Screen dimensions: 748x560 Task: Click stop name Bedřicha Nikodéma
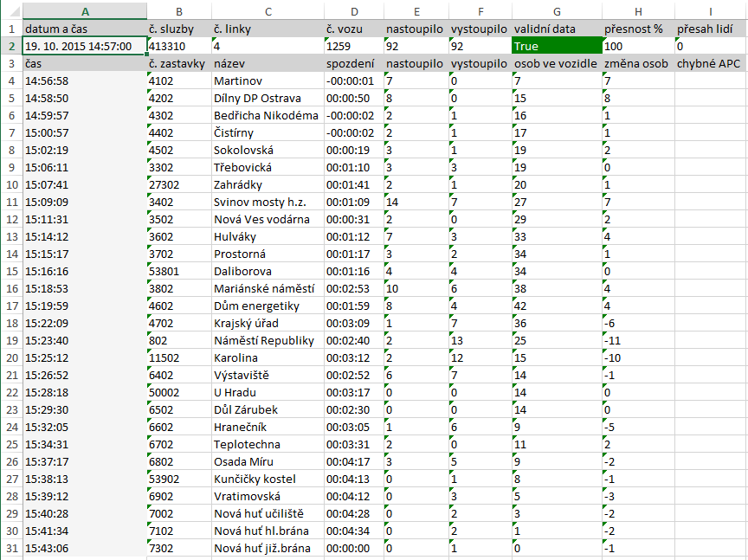pos(268,115)
